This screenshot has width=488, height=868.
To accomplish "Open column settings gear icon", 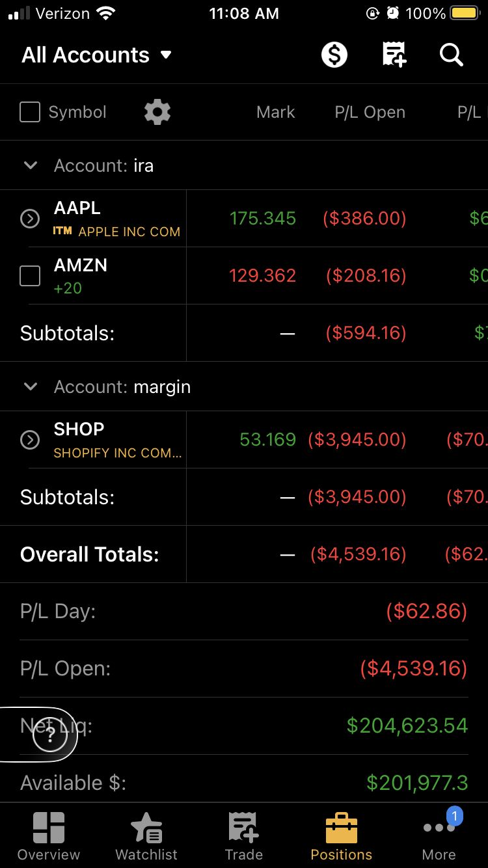I will point(157,112).
